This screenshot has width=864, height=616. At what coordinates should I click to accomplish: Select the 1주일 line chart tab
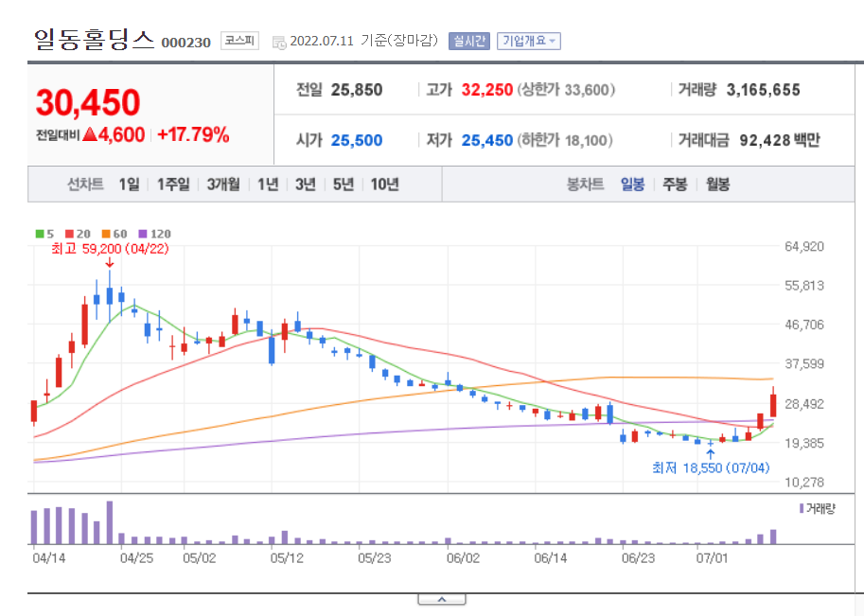pyautogui.click(x=173, y=184)
